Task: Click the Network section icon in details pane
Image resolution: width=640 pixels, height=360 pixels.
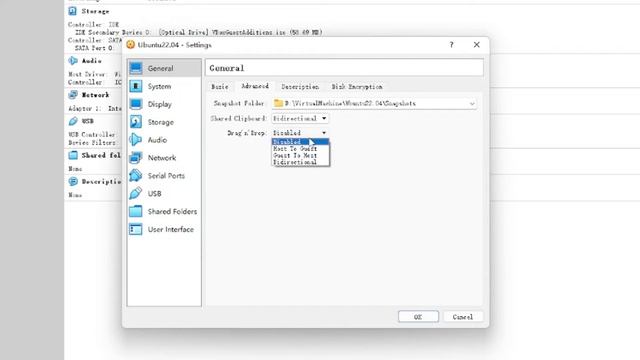Action: coord(73,95)
